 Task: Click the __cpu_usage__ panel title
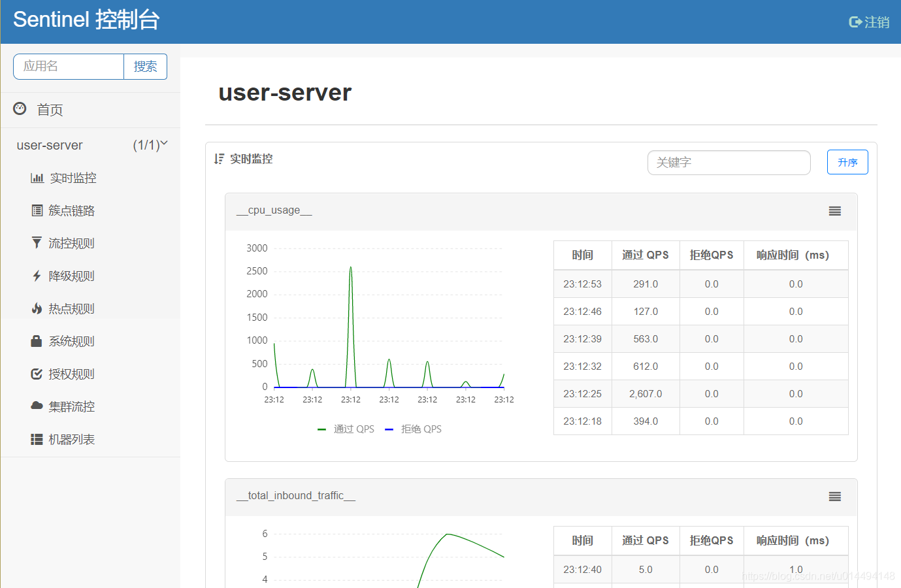click(274, 210)
